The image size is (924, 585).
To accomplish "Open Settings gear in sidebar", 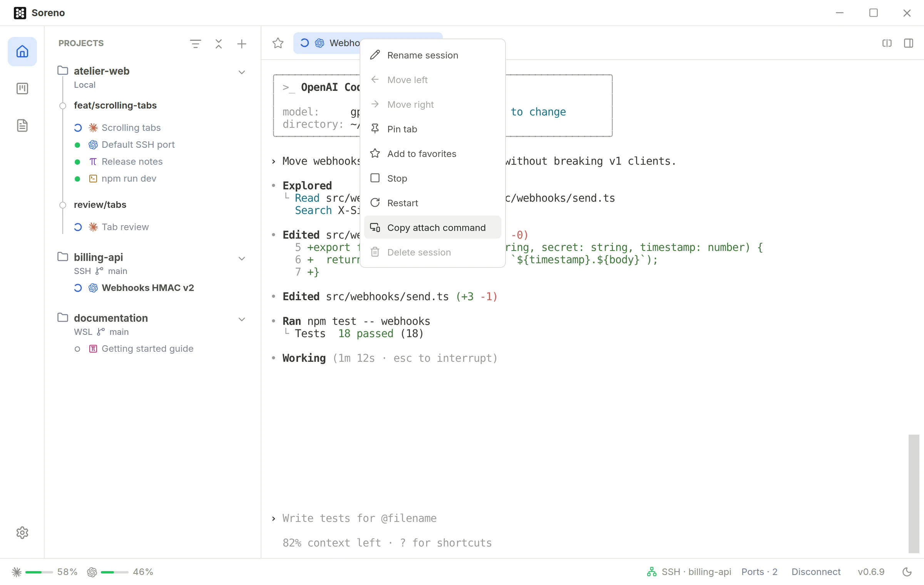I will tap(22, 533).
